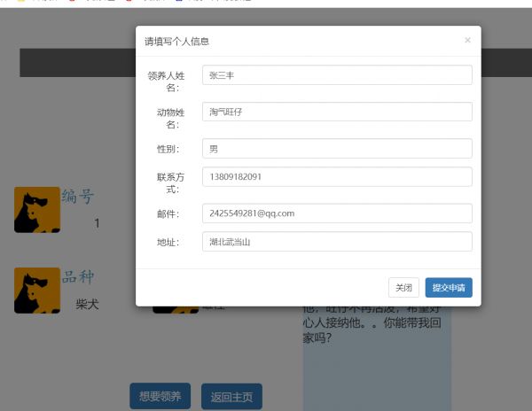Focus the 性别 input field
Viewport: 532px width, 411px height.
[x=337, y=149]
